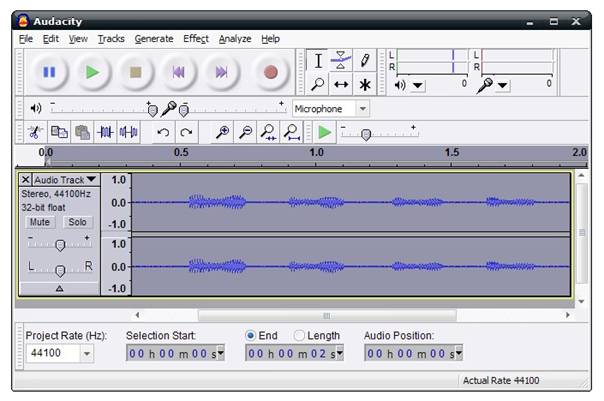Image resolution: width=604 pixels, height=401 pixels.
Task: Click the output level meter bars
Action: tap(432, 61)
